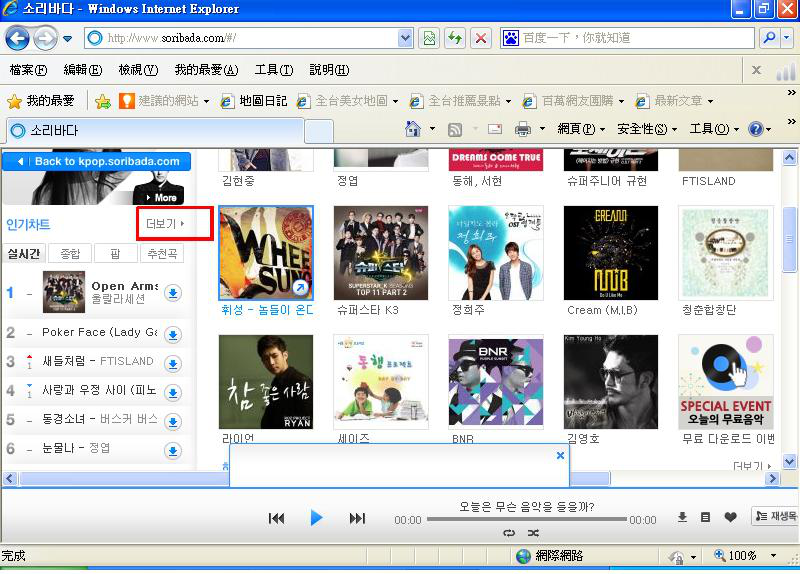Click the Help question mark icon
This screenshot has height=574, width=800.
pos(755,129)
